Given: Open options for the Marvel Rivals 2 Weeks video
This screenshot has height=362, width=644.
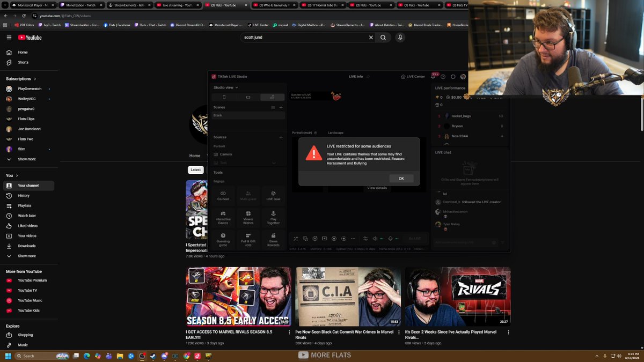Looking at the screenshot, I should (508, 333).
